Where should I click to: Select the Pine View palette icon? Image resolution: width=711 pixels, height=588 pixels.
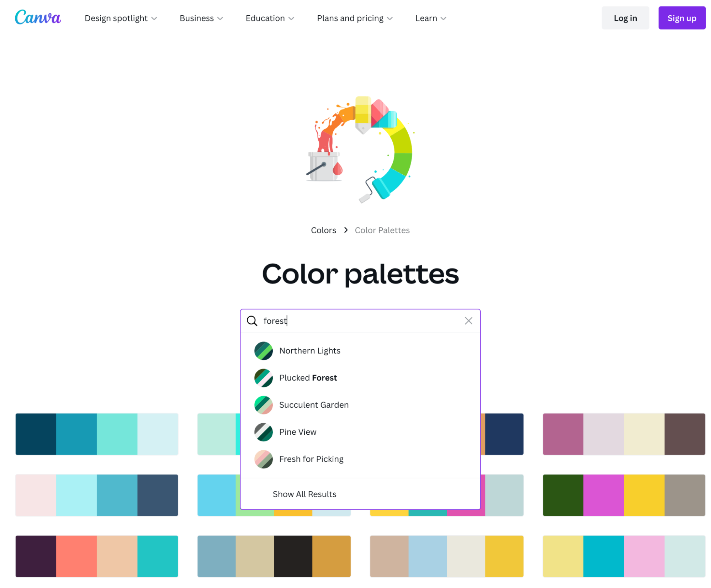pyautogui.click(x=264, y=431)
